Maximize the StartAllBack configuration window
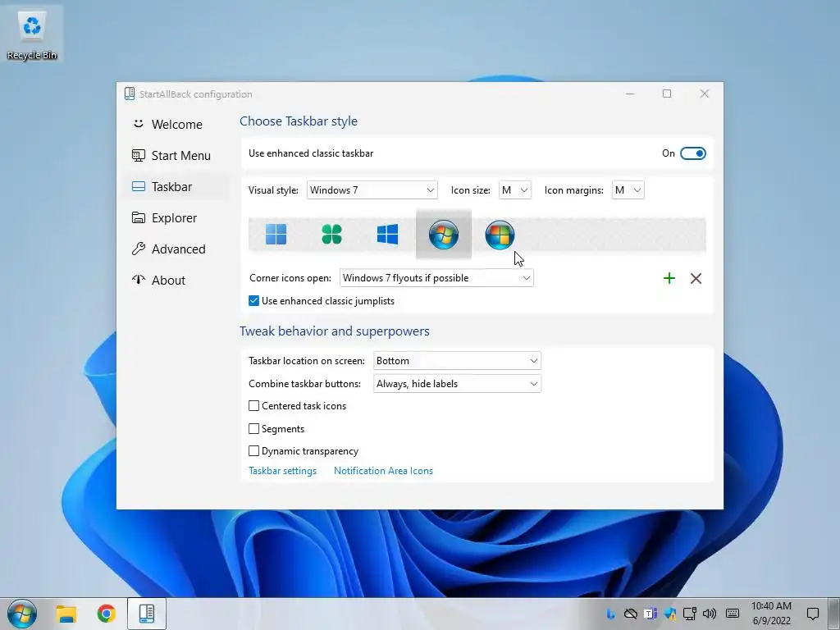Image resolution: width=840 pixels, height=630 pixels. [667, 94]
